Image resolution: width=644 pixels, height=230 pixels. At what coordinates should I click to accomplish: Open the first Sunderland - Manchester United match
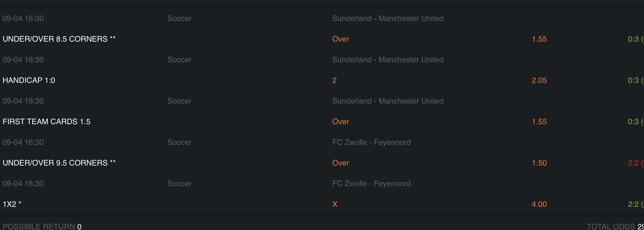coord(388,18)
